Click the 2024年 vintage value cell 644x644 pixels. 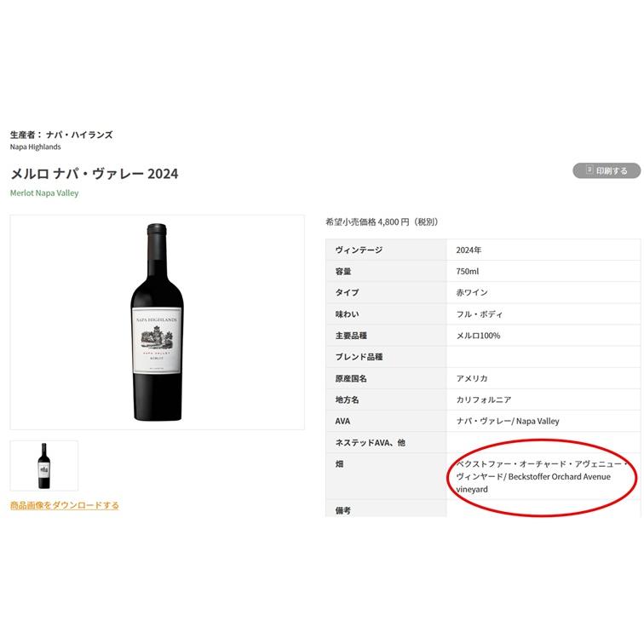click(469, 250)
